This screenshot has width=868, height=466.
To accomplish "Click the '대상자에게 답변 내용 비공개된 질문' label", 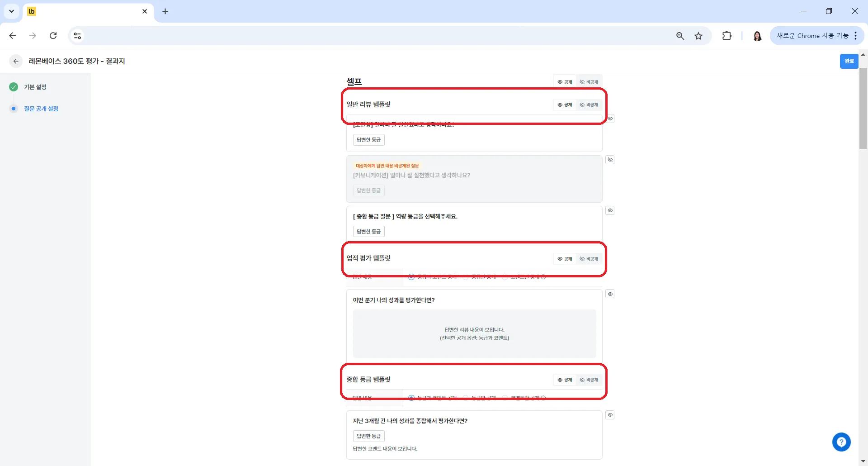I will pyautogui.click(x=387, y=166).
